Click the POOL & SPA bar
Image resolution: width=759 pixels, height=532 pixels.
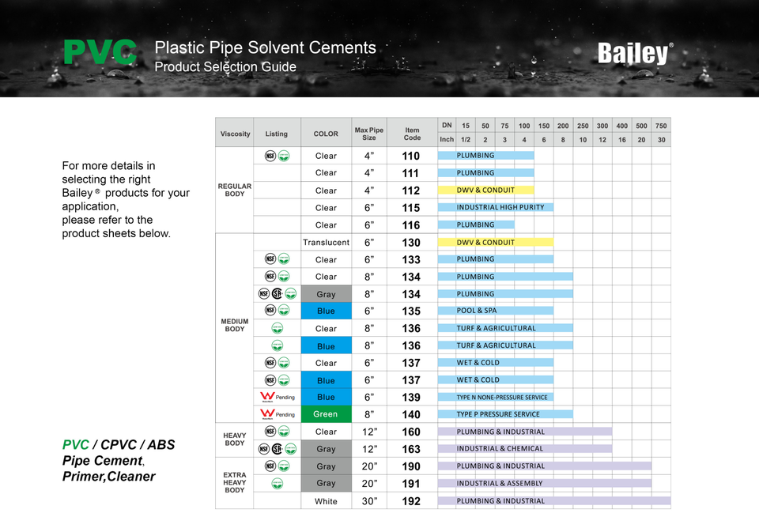(496, 311)
